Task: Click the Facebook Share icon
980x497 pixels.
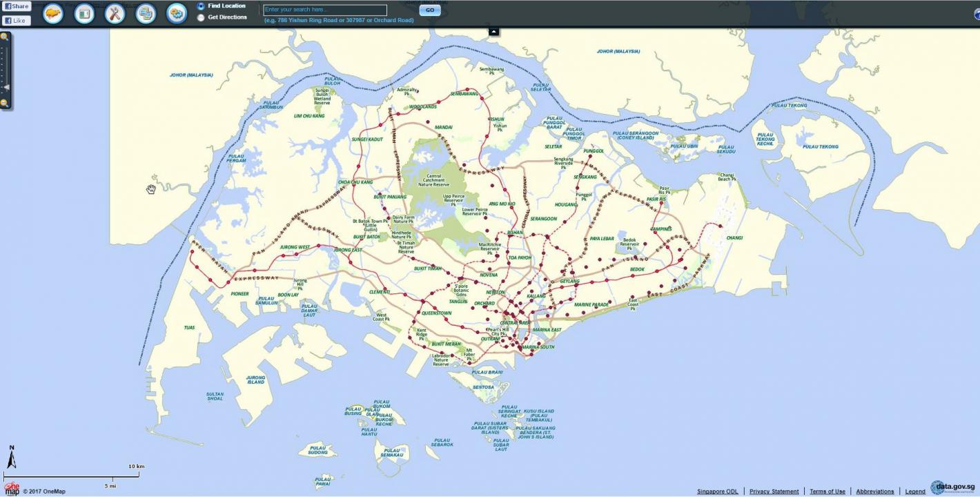Action: (x=17, y=6)
